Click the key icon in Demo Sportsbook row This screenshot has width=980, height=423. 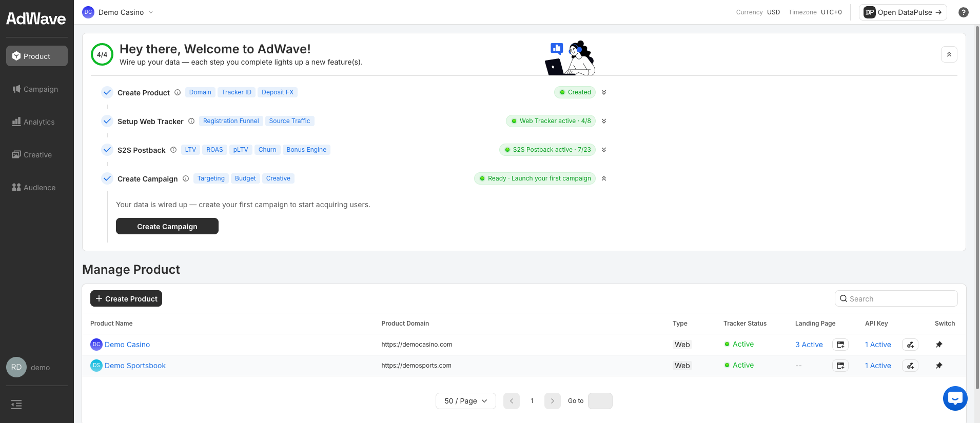[x=910, y=366]
